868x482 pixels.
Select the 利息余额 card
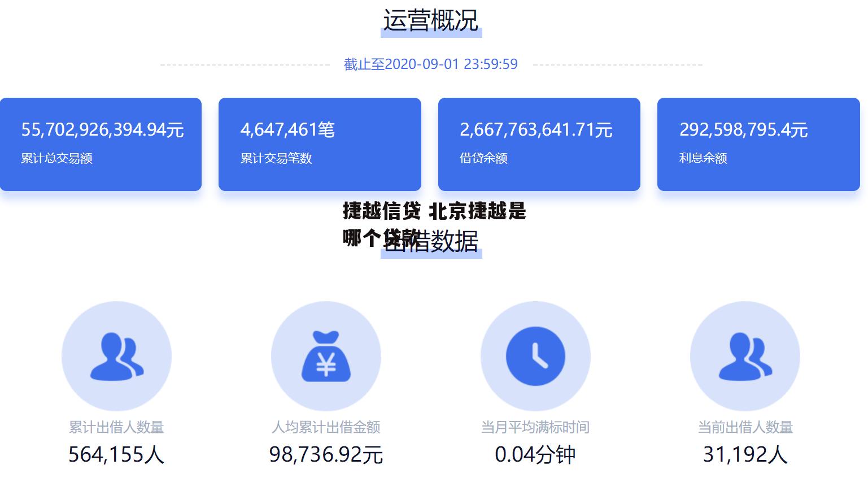coord(758,144)
